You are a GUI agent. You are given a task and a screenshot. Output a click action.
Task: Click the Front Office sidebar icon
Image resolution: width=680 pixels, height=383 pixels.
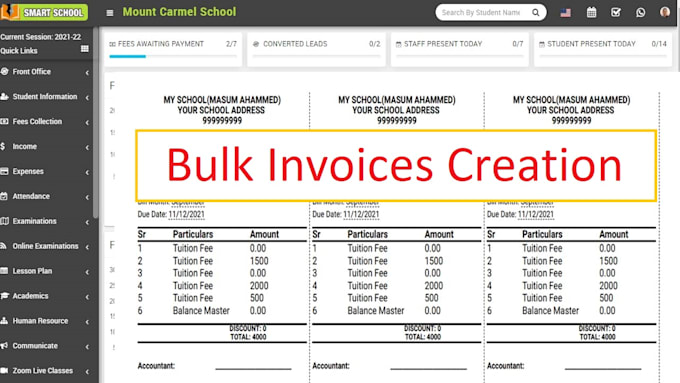4,72
